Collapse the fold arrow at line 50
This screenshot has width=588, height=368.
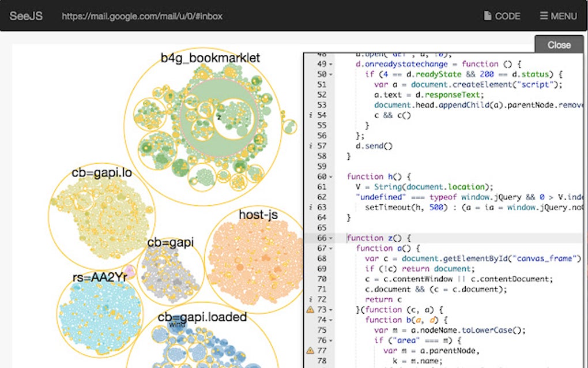[x=331, y=74]
